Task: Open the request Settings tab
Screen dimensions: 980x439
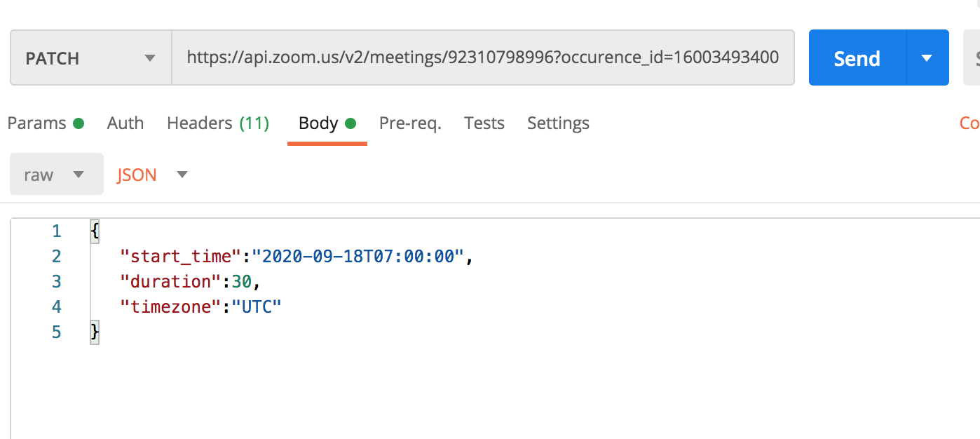Action: coord(558,123)
